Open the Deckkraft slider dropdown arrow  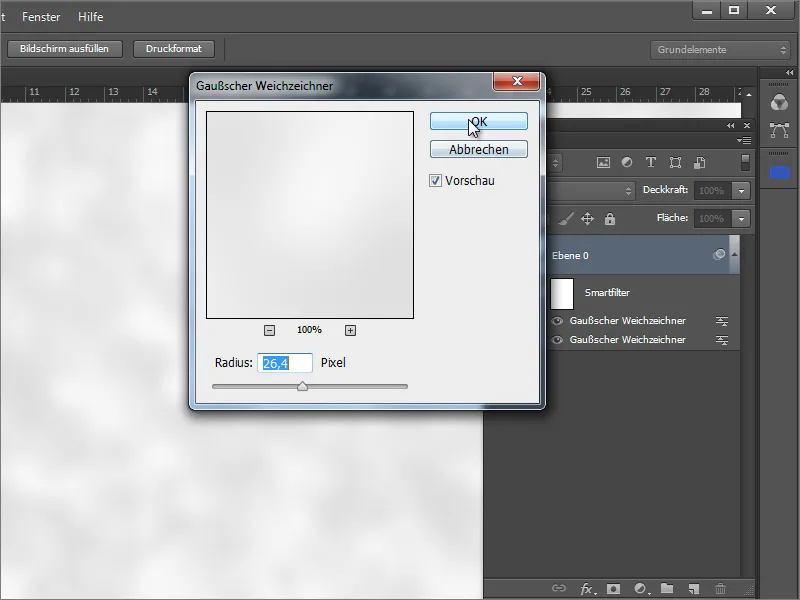coord(741,191)
